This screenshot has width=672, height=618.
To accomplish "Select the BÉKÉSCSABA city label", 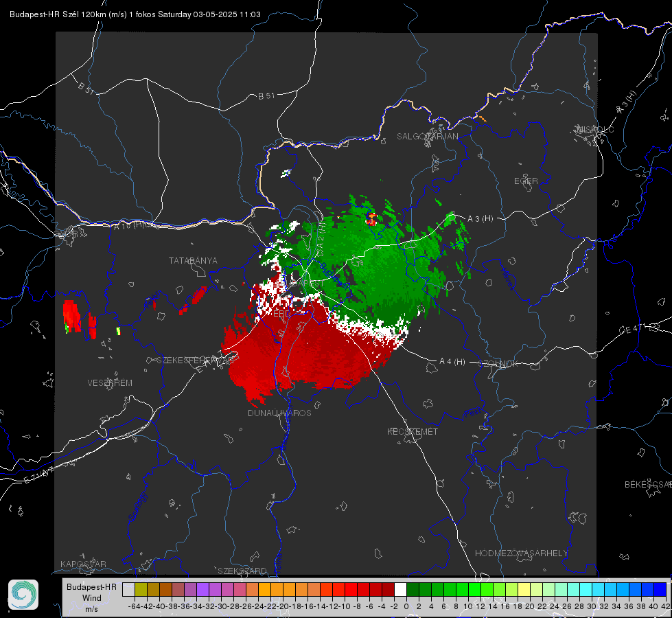I will click(x=648, y=485).
